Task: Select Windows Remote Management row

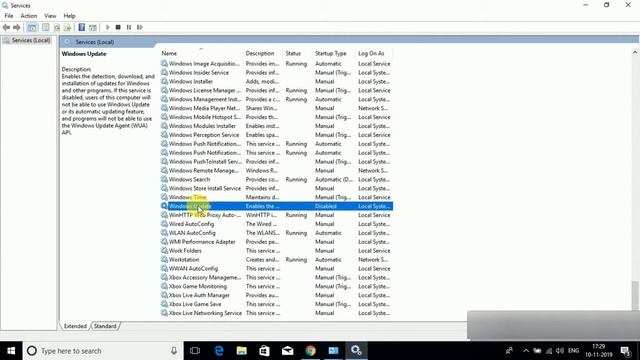Action: tap(276, 171)
